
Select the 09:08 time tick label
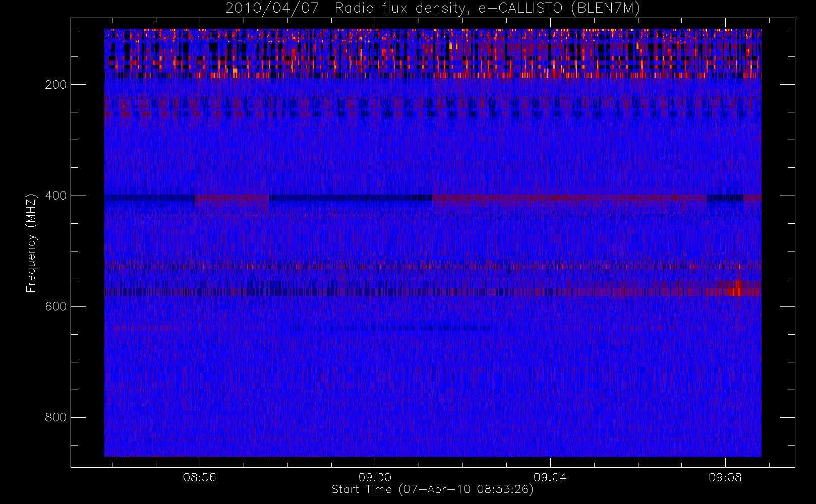tap(725, 477)
